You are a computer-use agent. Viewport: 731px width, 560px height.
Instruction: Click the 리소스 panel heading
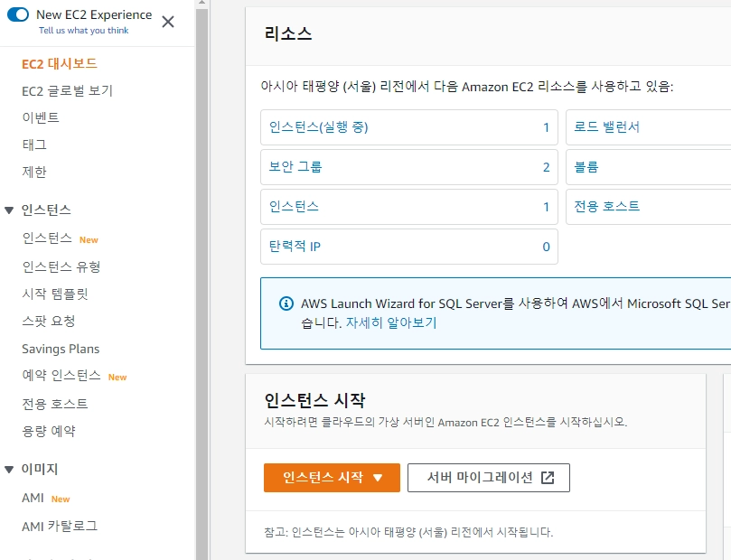288,33
